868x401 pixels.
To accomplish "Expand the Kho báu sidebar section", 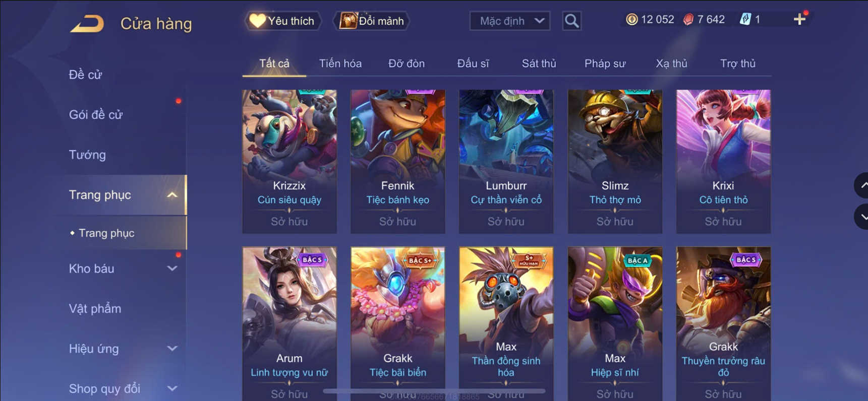I will [172, 269].
